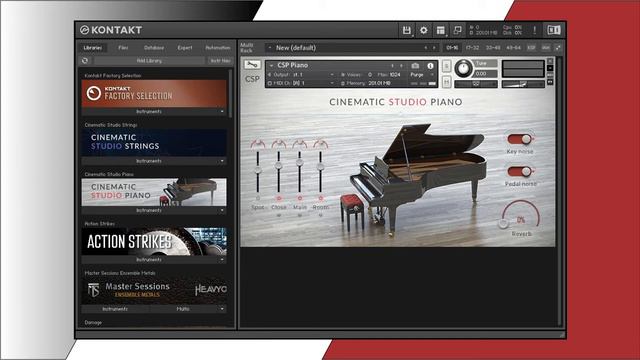The height and width of the screenshot is (360, 640).
Task: Open the Action Strikes library banner
Action: (154, 242)
